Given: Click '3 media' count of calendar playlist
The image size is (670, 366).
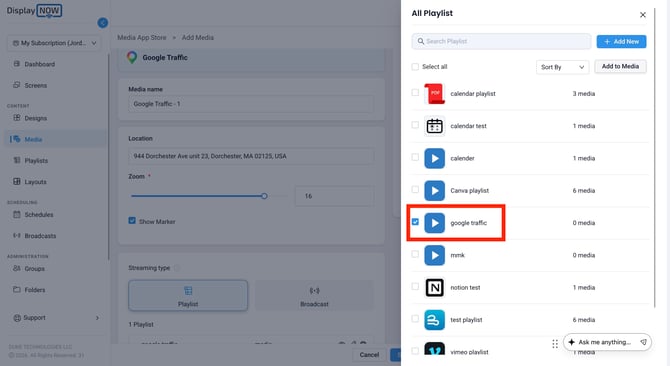Looking at the screenshot, I should [584, 94].
